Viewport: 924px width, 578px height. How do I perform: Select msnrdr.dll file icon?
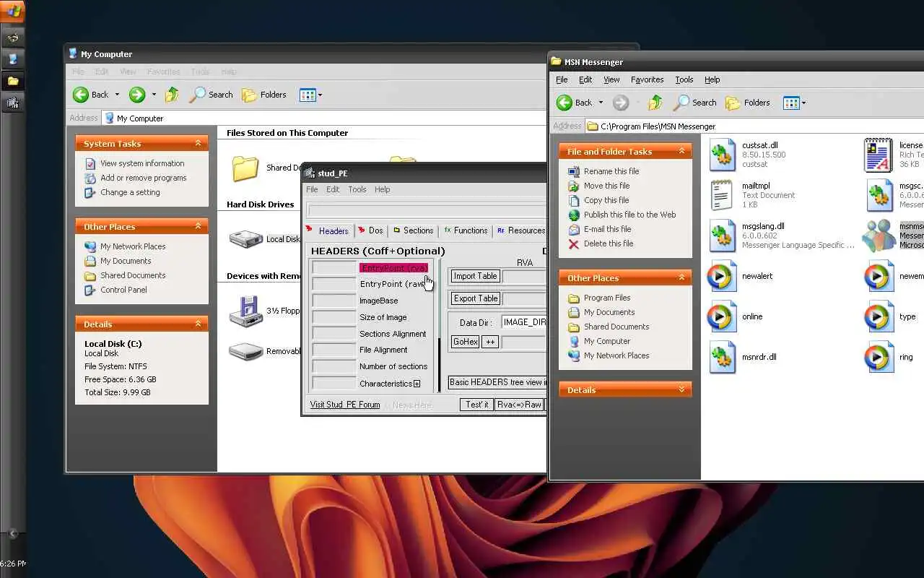click(722, 357)
